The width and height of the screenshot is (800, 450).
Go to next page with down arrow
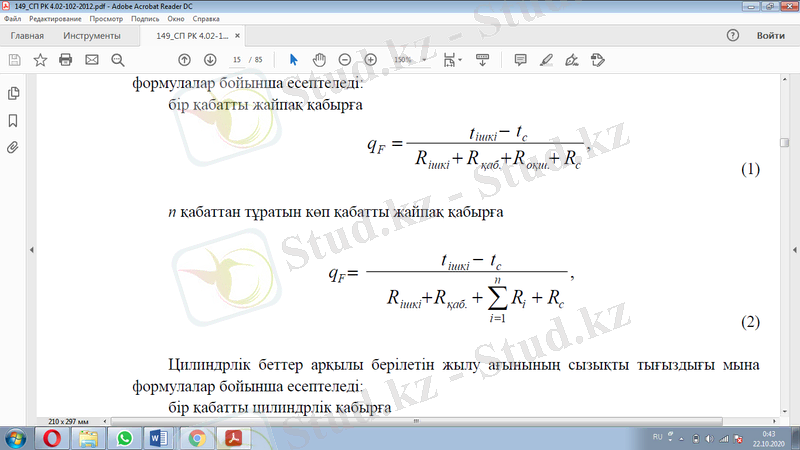pyautogui.click(x=210, y=60)
